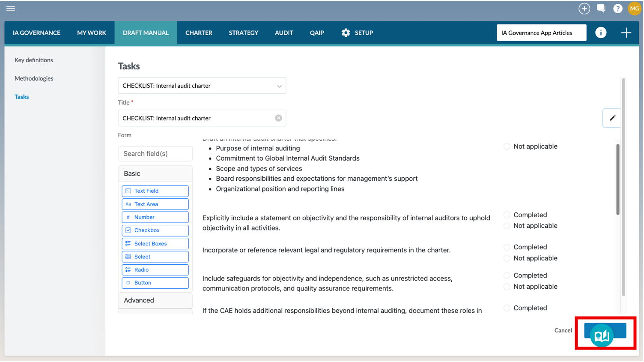The image size is (644, 362).
Task: Switch to the AUDIT tab
Action: click(x=284, y=33)
